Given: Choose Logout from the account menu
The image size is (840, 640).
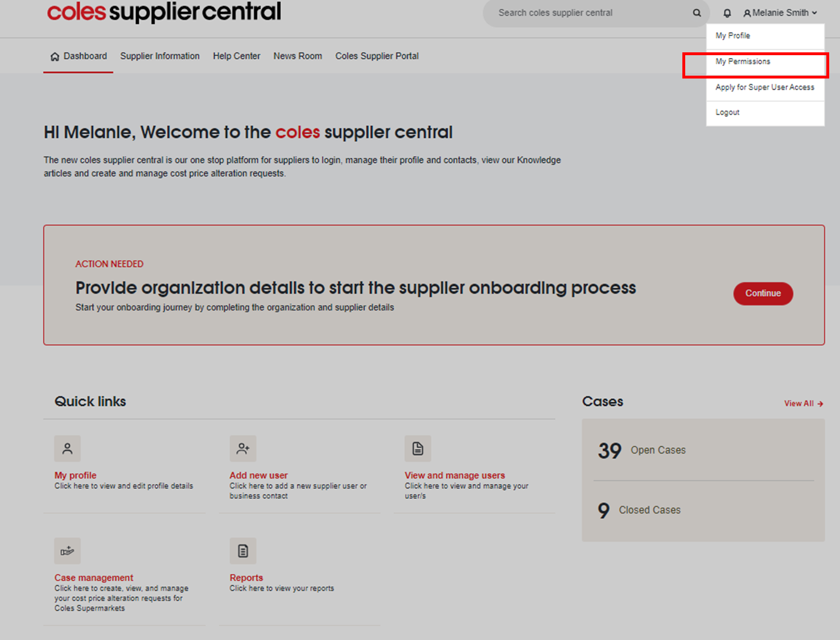Looking at the screenshot, I should click(727, 112).
